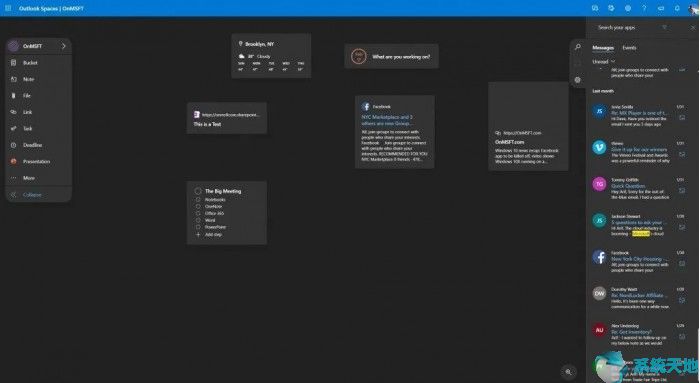Open Re: Get inventory? message subject
Screen dimensions: 700x383
coord(631,332)
